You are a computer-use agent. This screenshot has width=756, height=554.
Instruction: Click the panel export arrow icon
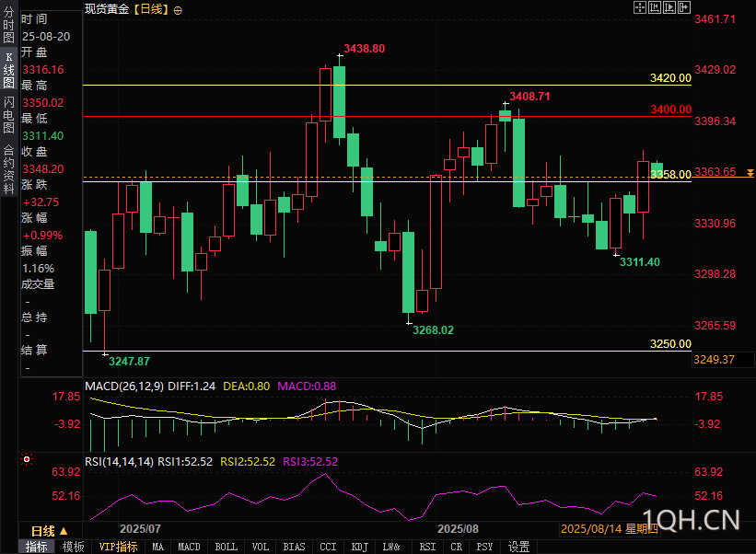(x=684, y=7)
